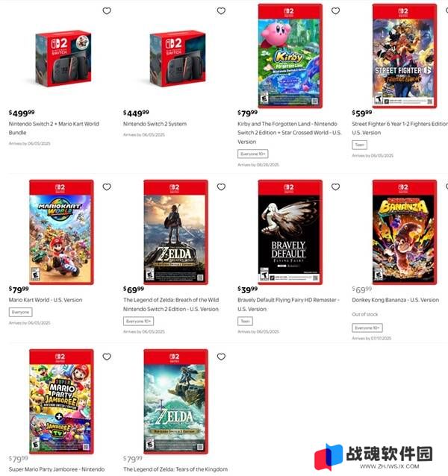This screenshot has width=448, height=476.
Task: Toggle favorite on Super Mario Party Jamboree
Action: point(107,357)
